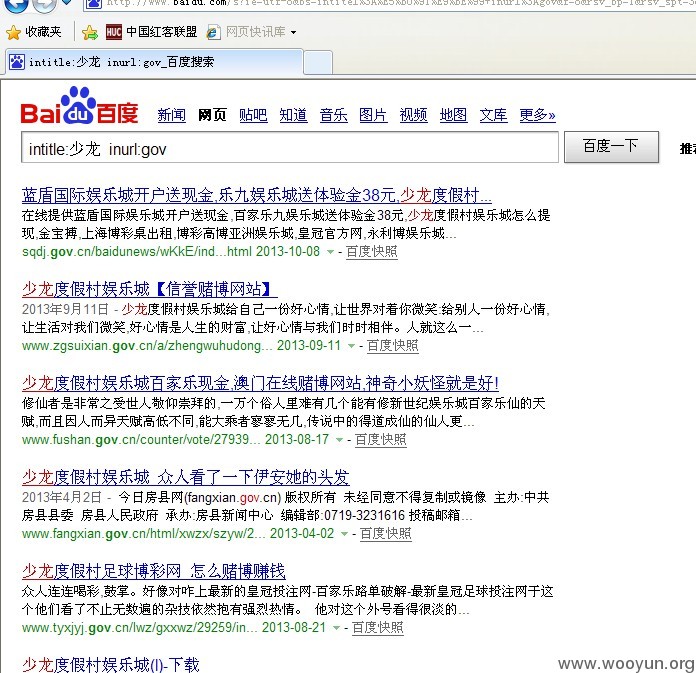696x673 pixels.
Task: Open the 蓝盾国际娱乐城开户送现金 result title
Action: point(257,195)
